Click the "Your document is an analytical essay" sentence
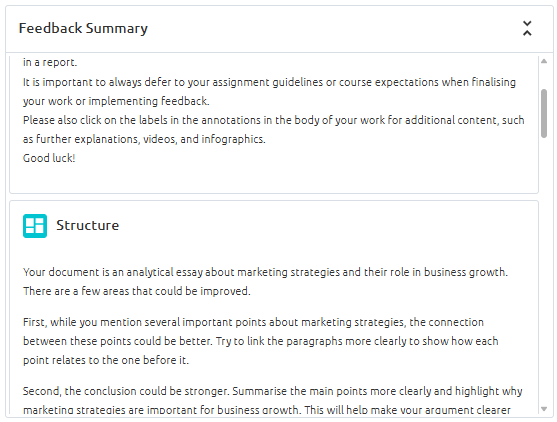The image size is (557, 422). click(266, 272)
